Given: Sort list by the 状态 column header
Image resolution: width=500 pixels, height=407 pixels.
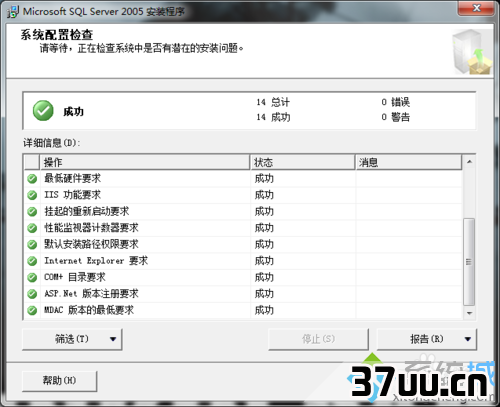Looking at the screenshot, I should pyautogui.click(x=302, y=162).
